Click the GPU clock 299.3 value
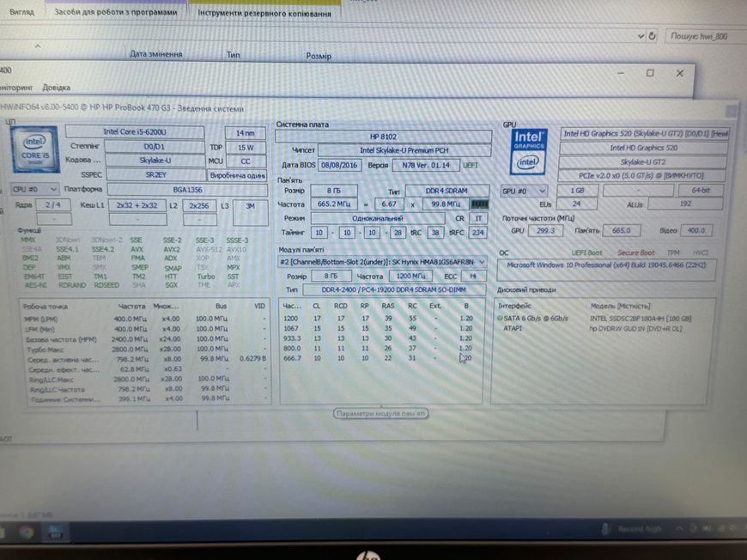Viewport: 747px width, 560px height. tap(545, 231)
